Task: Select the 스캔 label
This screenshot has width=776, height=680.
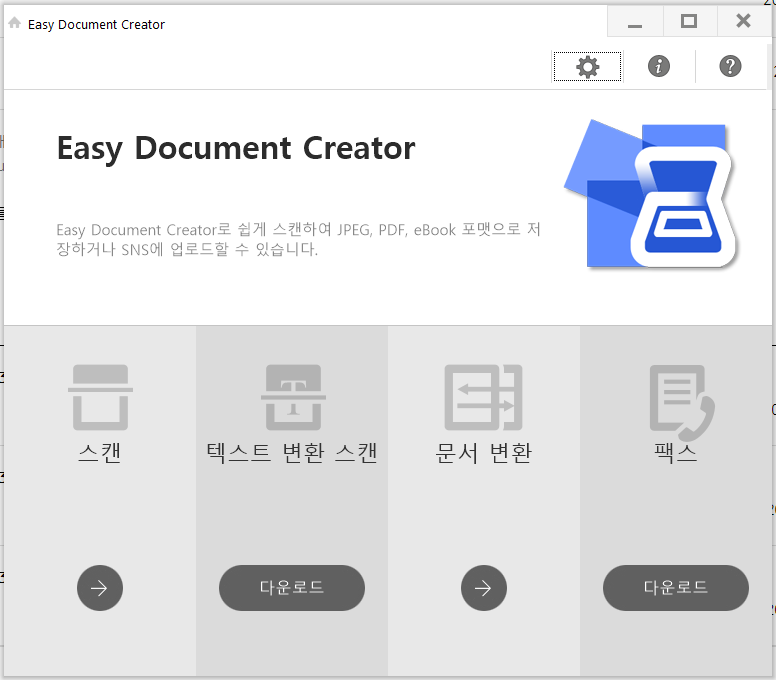Action: click(99, 452)
